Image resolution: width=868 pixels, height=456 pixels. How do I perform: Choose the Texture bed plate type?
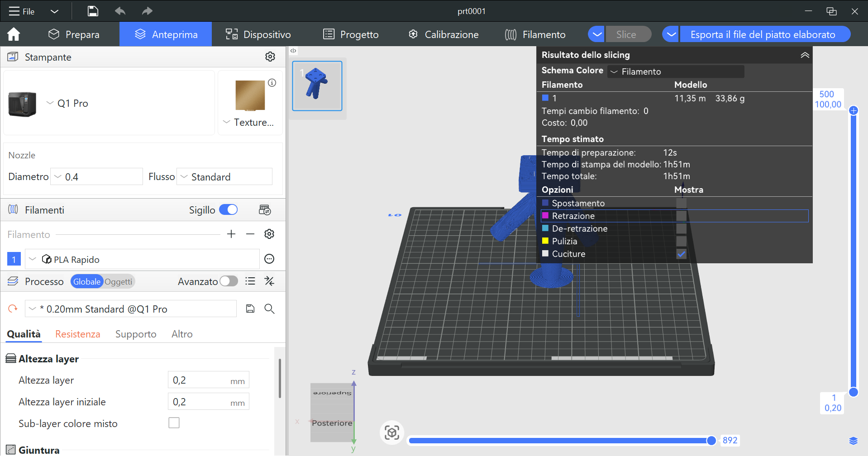click(249, 122)
